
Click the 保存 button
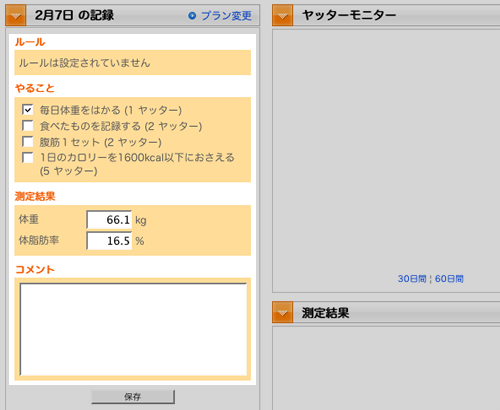[x=133, y=397]
